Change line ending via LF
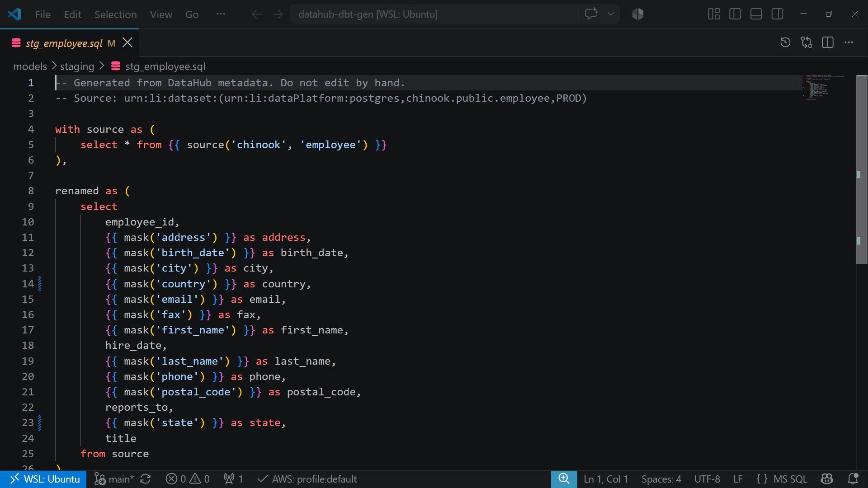 tap(738, 479)
